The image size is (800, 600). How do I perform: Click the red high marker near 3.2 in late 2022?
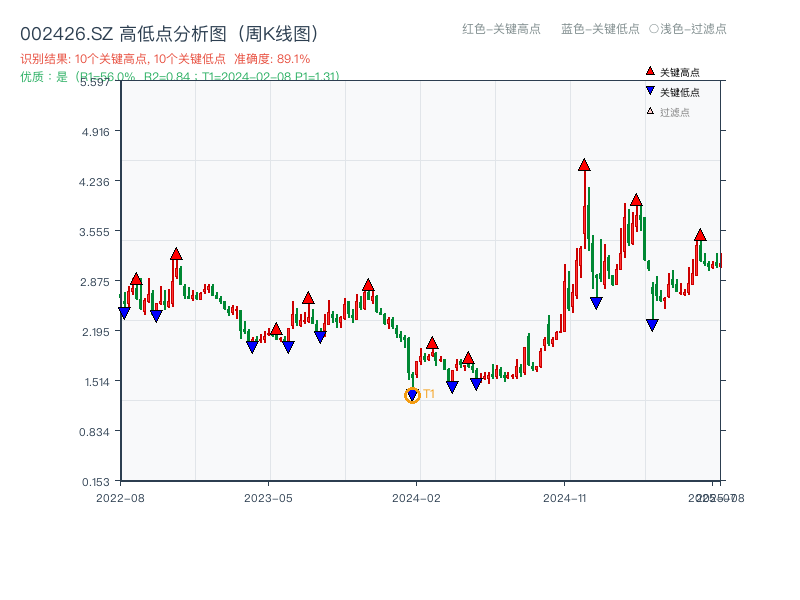pyautogui.click(x=176, y=254)
